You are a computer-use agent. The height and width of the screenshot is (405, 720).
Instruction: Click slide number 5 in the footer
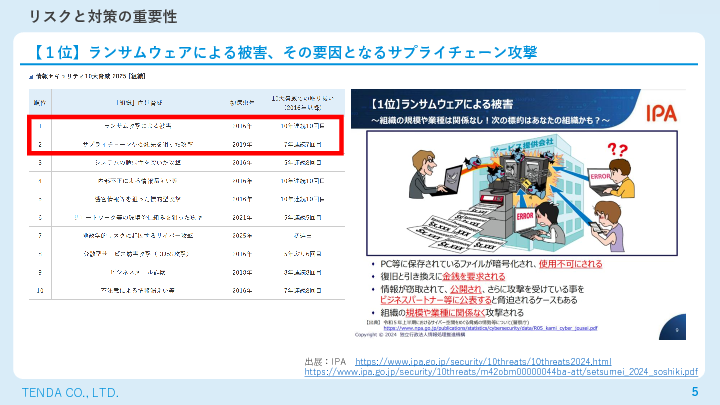[x=695, y=391]
